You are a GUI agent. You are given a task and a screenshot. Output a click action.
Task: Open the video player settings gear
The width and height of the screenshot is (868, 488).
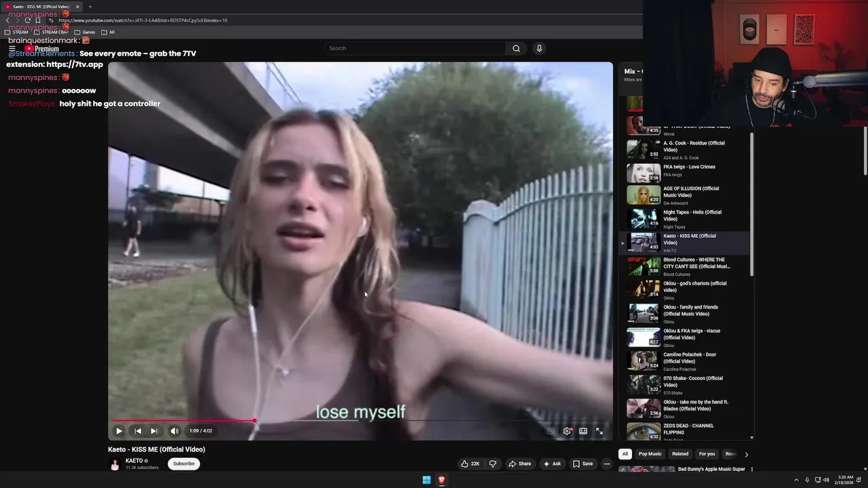click(x=567, y=431)
